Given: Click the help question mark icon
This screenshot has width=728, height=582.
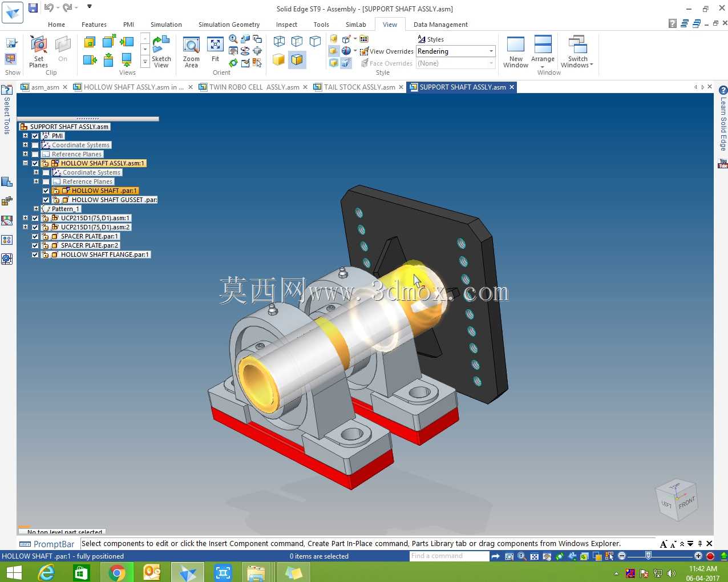Looking at the screenshot, I should (673, 23).
